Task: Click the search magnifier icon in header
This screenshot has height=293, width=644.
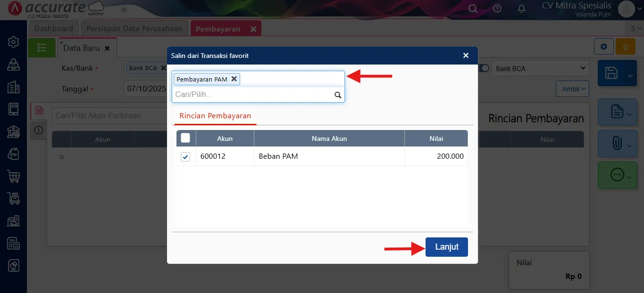Action: pos(473,8)
